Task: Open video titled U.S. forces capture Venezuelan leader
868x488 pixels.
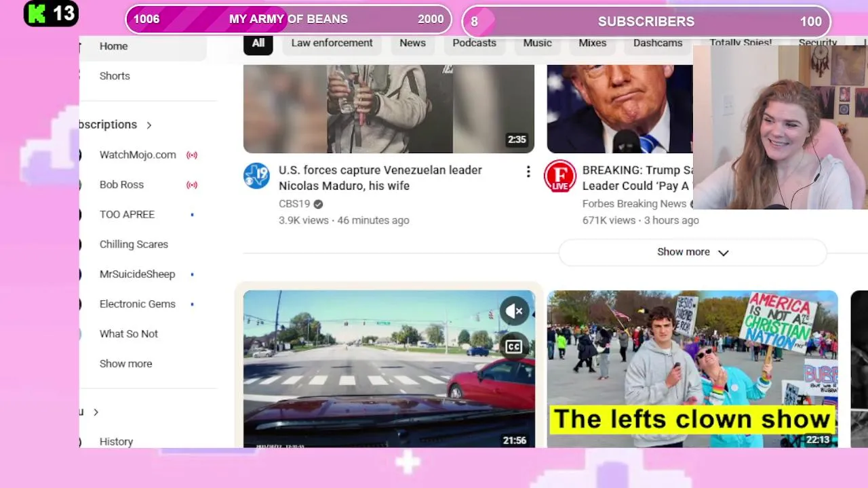Action: (x=380, y=178)
